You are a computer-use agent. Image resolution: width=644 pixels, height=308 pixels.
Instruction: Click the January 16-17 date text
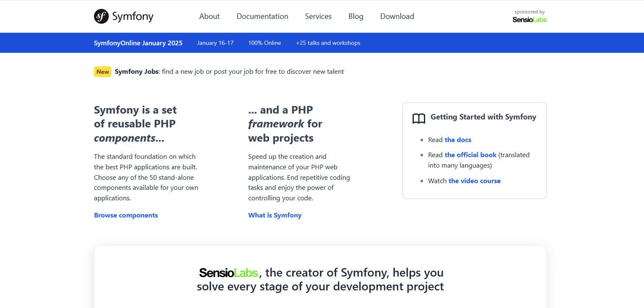tap(215, 43)
